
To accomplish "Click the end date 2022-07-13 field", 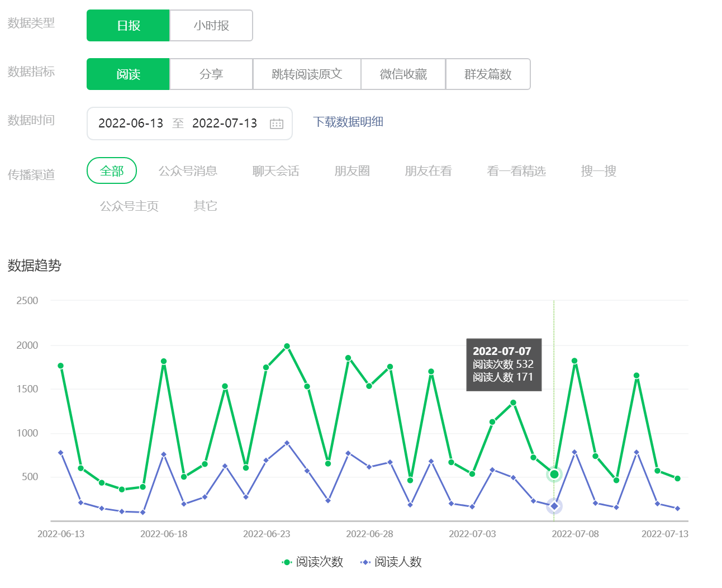I will (225, 124).
